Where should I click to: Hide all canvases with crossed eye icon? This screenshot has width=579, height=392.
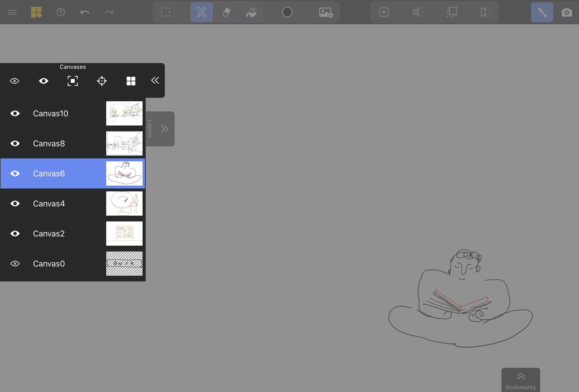point(15,81)
